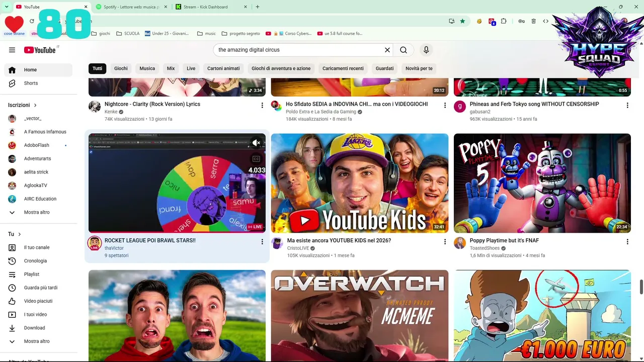
Task: Open Cronologia in the sidebar
Action: 38,261
